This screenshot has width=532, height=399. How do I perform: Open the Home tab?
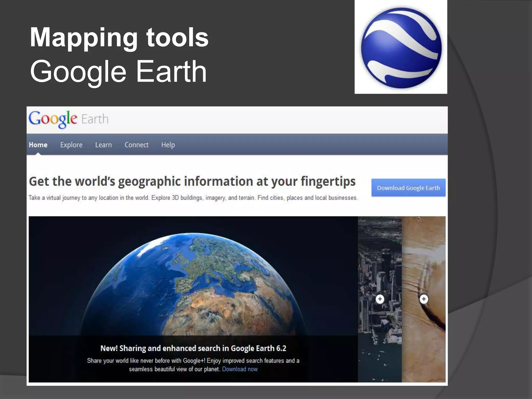(x=38, y=145)
